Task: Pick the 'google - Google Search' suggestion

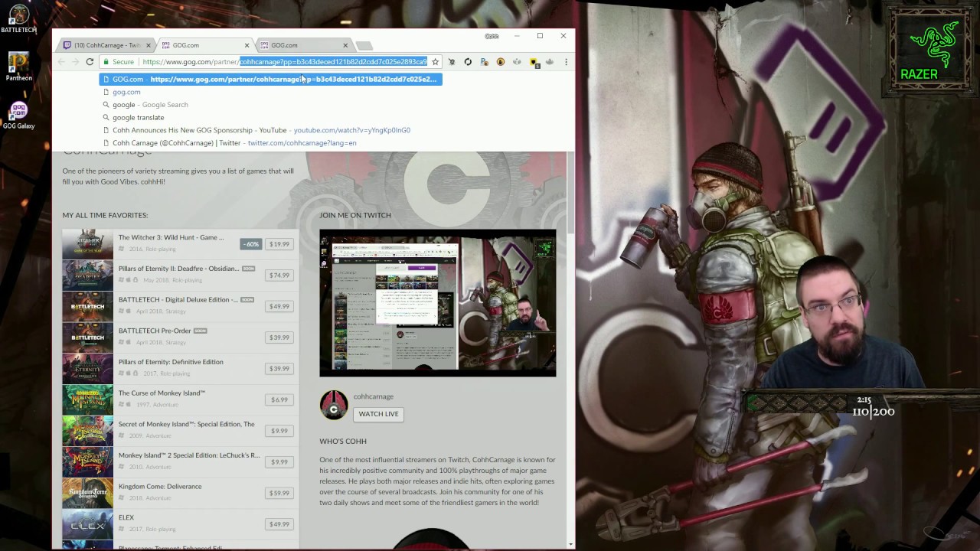Action: [x=150, y=105]
